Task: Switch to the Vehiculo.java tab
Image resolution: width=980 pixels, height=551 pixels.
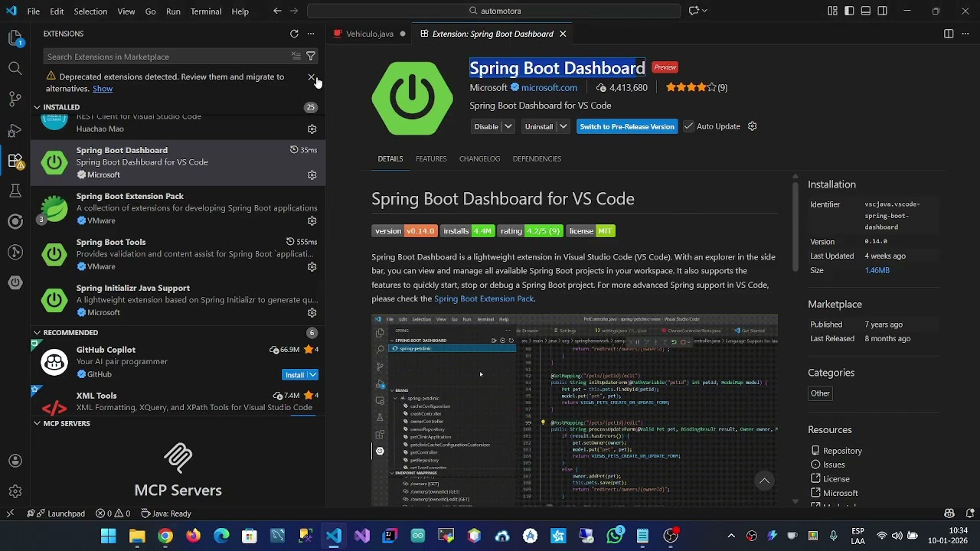Action: point(370,34)
